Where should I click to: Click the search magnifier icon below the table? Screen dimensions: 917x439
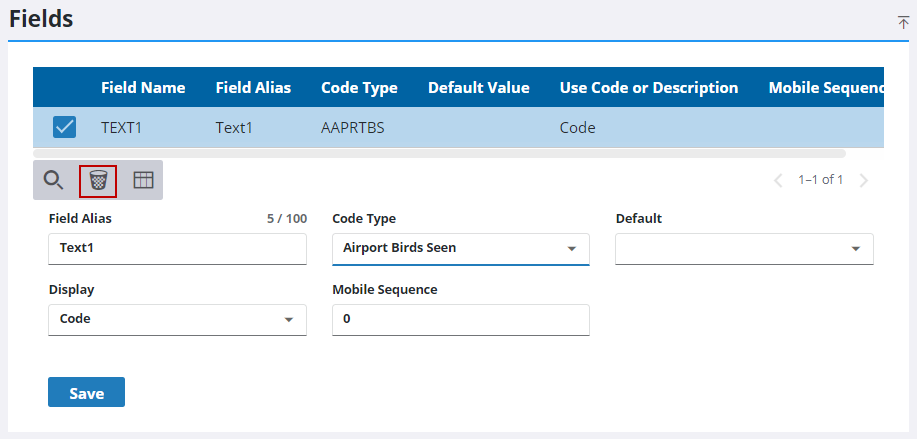click(54, 180)
